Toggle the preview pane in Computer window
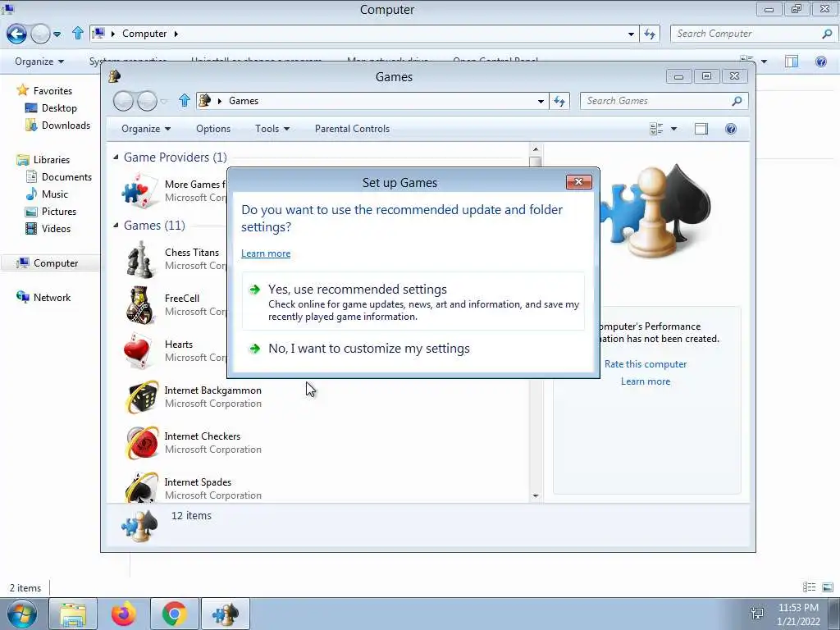Viewport: 840px width, 630px height. pyautogui.click(x=792, y=61)
